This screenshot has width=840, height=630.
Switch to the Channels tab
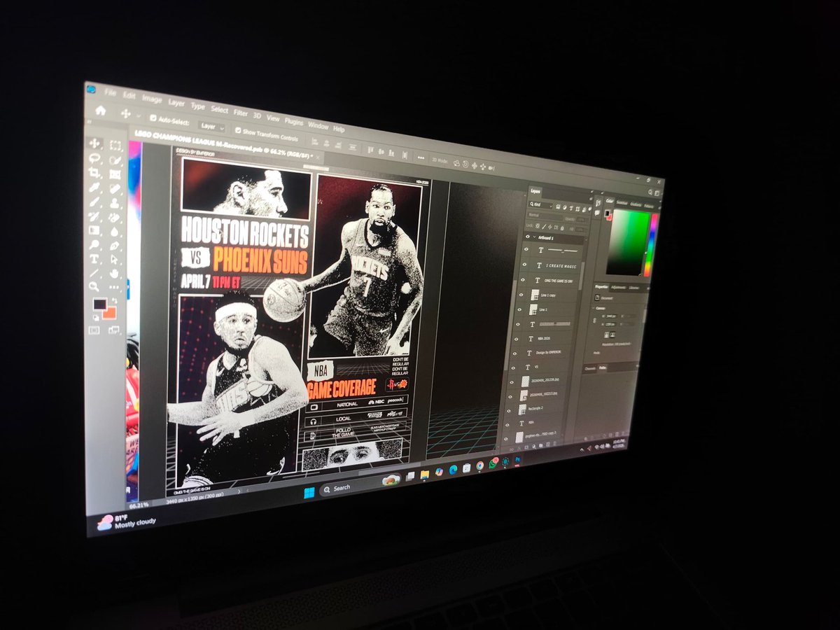click(590, 368)
